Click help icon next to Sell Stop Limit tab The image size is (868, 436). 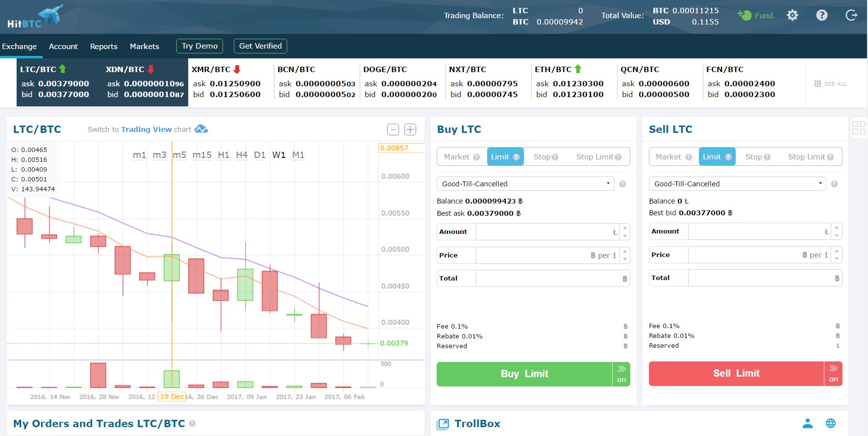click(830, 157)
